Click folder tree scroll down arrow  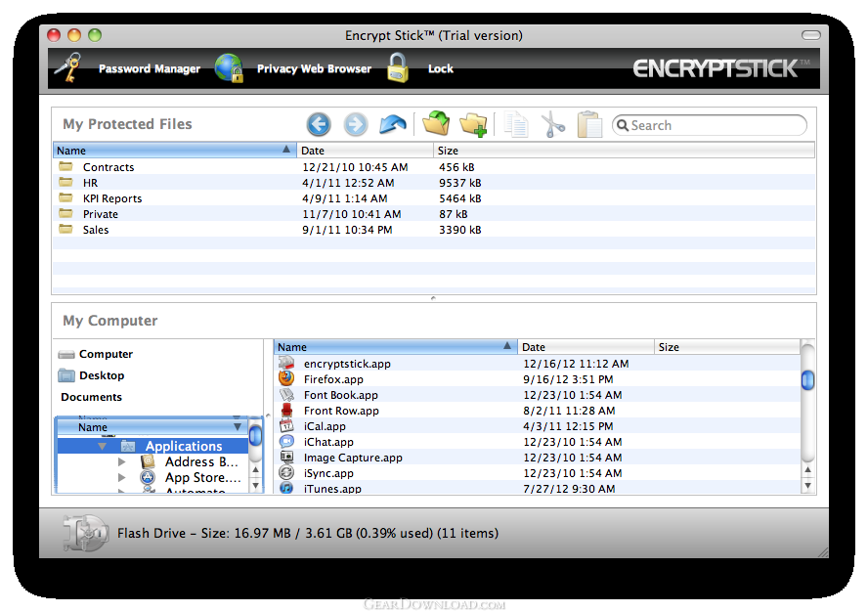click(x=255, y=486)
